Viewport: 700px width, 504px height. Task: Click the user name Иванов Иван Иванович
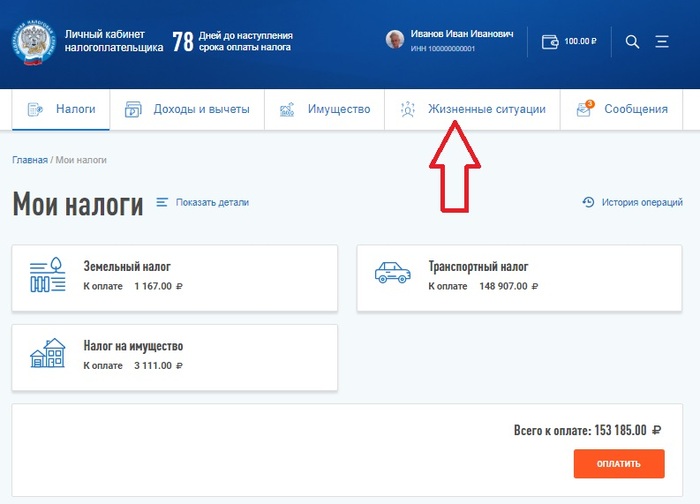(462, 34)
